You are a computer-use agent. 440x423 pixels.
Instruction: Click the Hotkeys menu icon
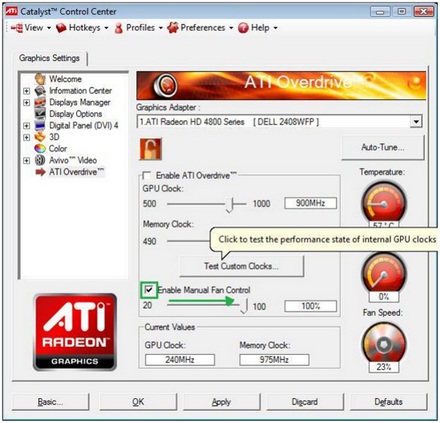point(61,28)
